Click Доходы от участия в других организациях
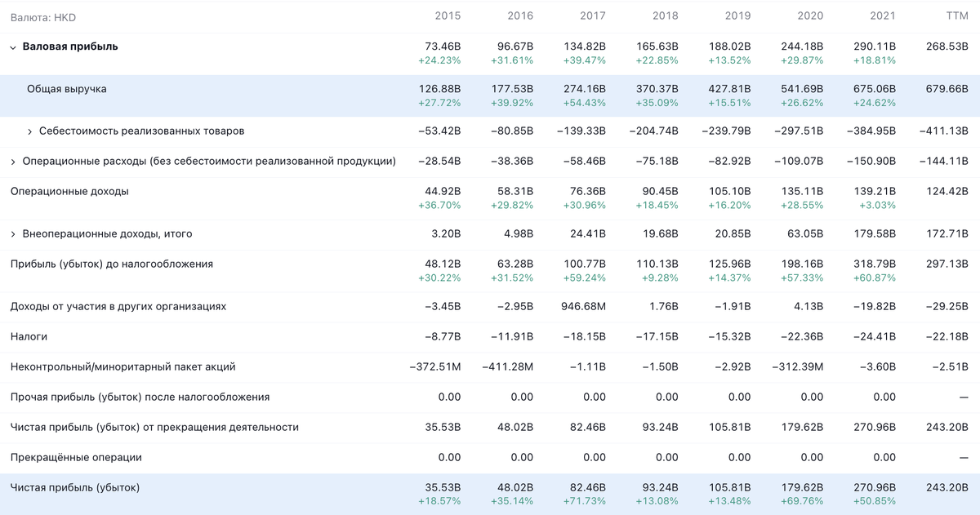Image resolution: width=980 pixels, height=515 pixels. (118, 306)
